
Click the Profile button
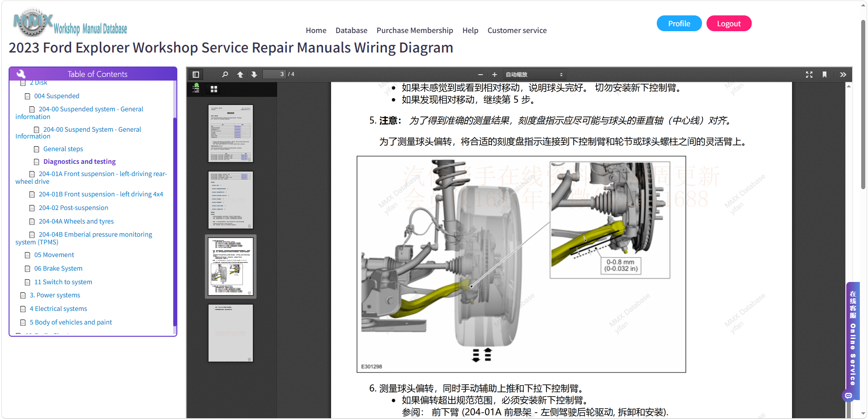tap(679, 24)
